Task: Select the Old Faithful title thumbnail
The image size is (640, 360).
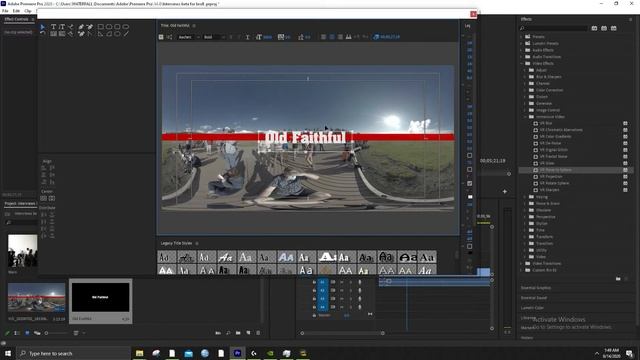Action: pos(101,298)
